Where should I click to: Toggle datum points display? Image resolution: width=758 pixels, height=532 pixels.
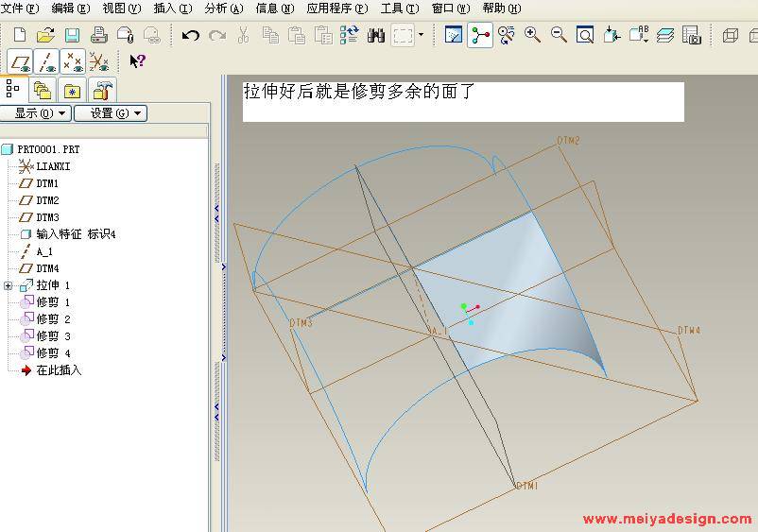tap(73, 61)
